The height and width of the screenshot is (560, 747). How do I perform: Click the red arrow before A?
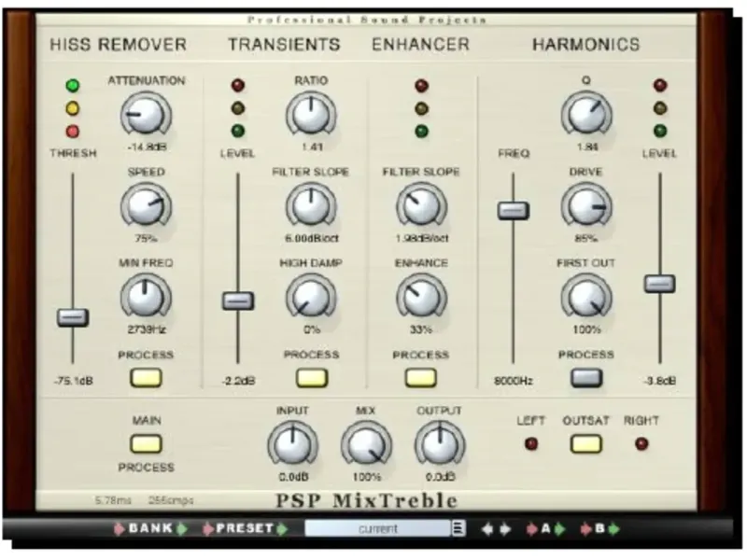click(531, 529)
